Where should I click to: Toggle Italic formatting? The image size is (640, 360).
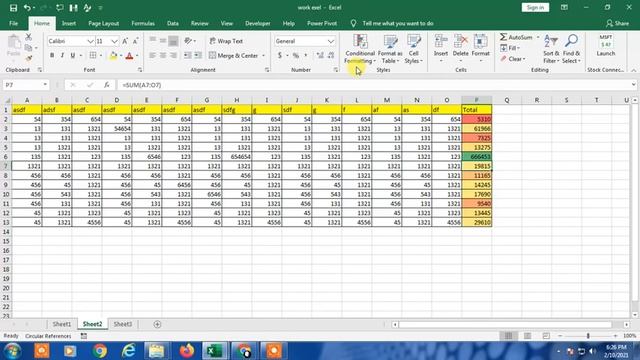coord(62,55)
